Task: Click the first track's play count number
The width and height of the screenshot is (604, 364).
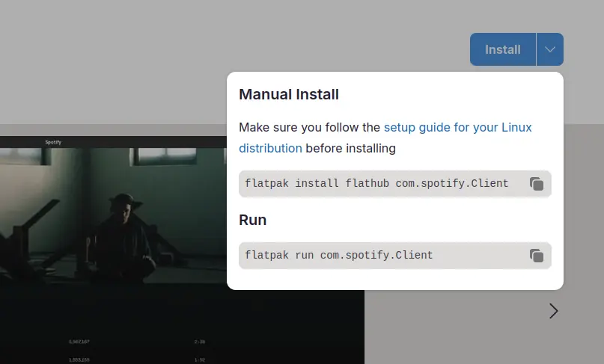Action: (79, 342)
